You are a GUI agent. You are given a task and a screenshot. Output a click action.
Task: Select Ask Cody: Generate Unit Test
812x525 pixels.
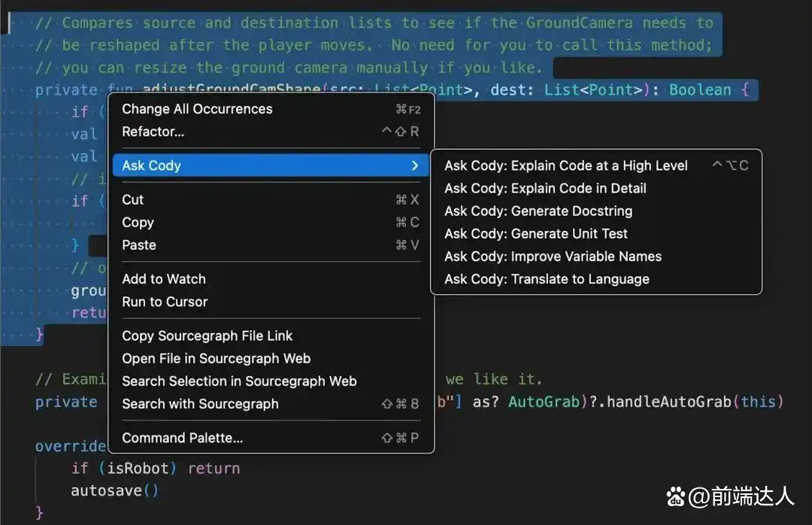point(536,233)
